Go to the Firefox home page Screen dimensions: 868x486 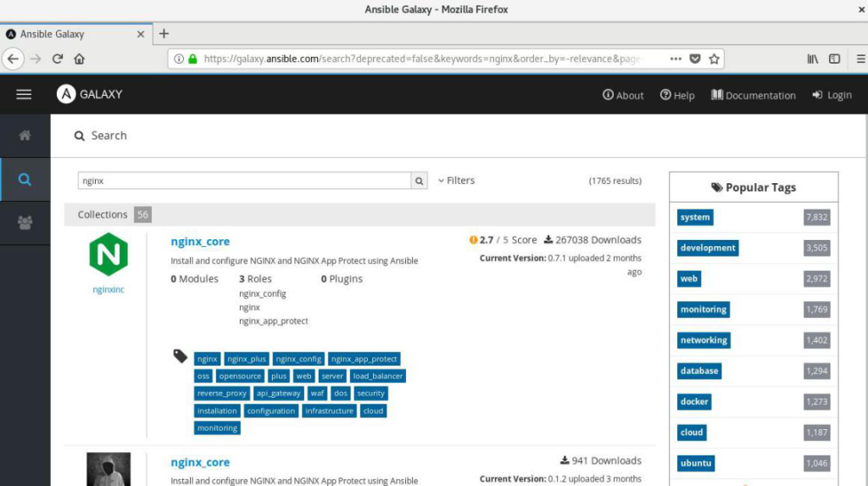79,59
